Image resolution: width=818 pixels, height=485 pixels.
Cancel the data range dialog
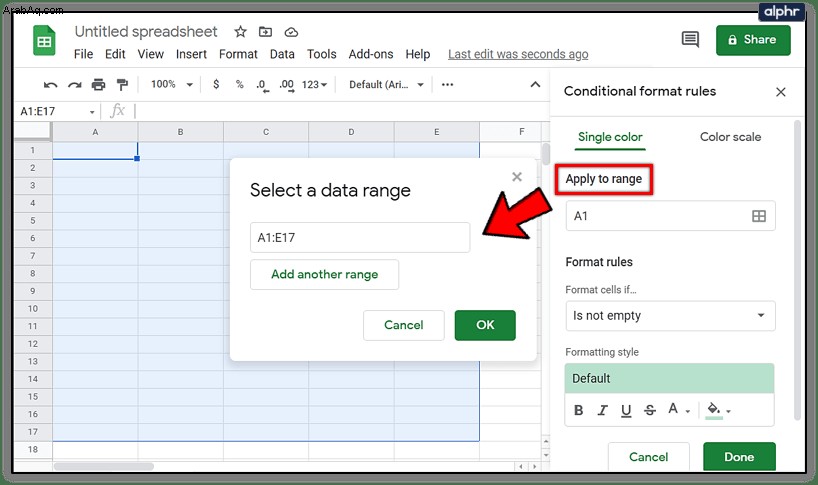pos(404,325)
